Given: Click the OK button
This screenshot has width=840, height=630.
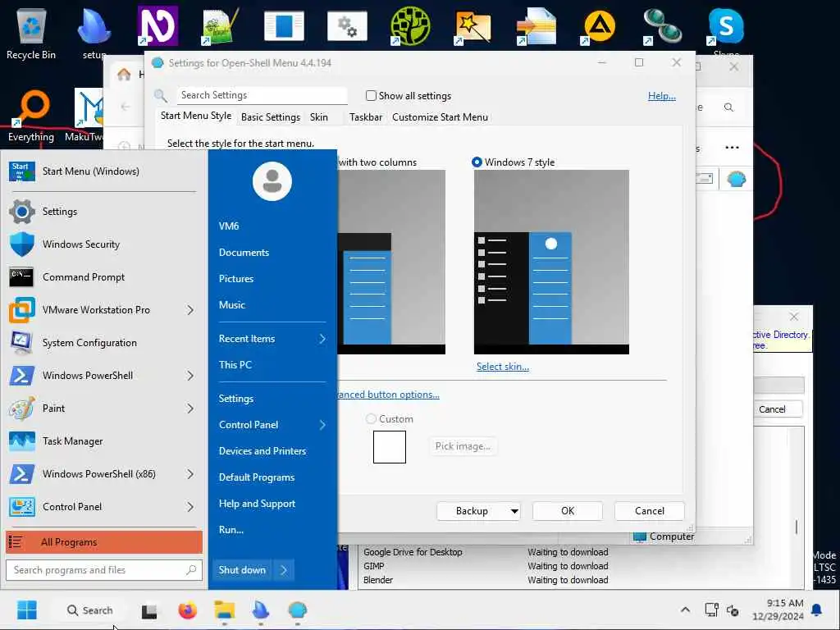Looking at the screenshot, I should (x=568, y=511).
